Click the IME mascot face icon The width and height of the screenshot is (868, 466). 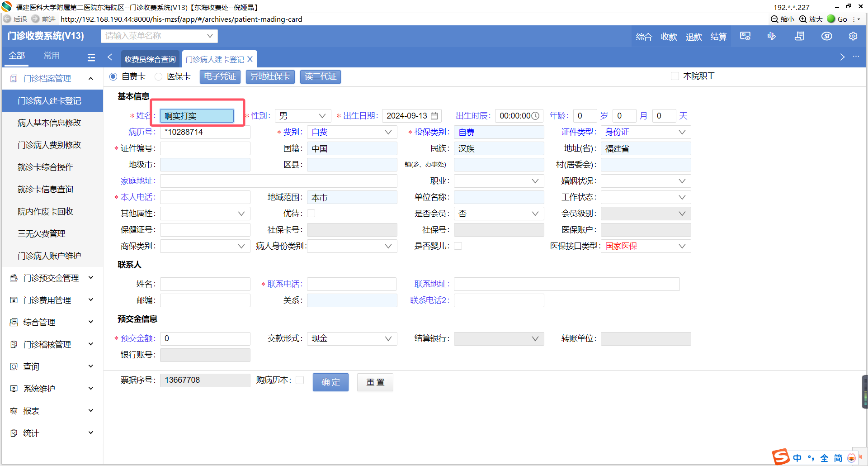(852, 458)
